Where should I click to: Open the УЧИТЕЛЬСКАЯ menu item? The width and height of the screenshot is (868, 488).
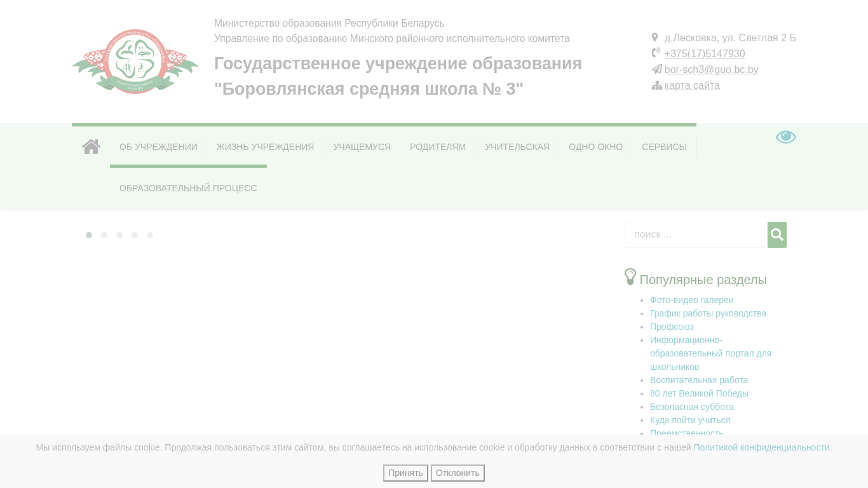(517, 147)
